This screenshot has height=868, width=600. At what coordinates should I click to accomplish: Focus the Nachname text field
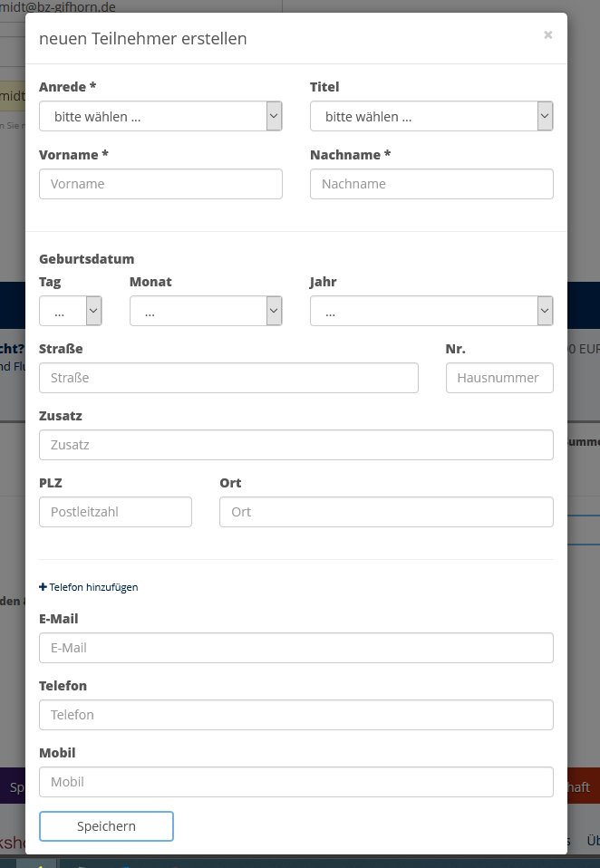coord(431,184)
